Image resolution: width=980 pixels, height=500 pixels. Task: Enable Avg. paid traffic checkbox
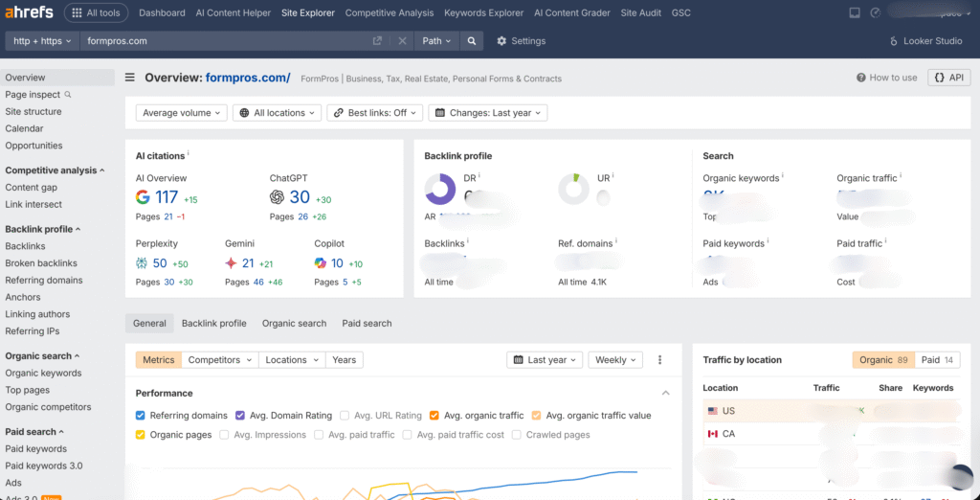click(x=319, y=434)
